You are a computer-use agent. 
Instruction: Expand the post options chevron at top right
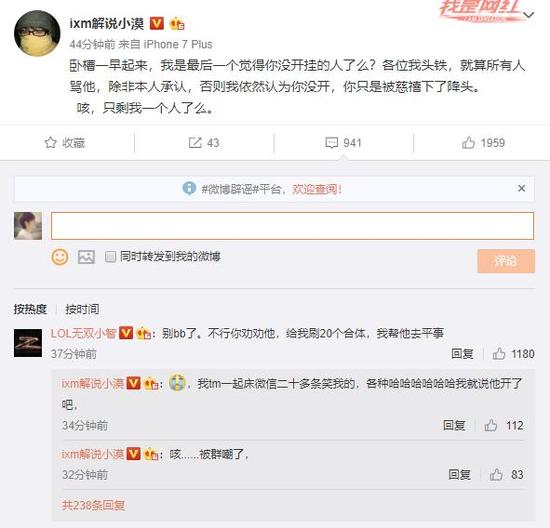(529, 15)
